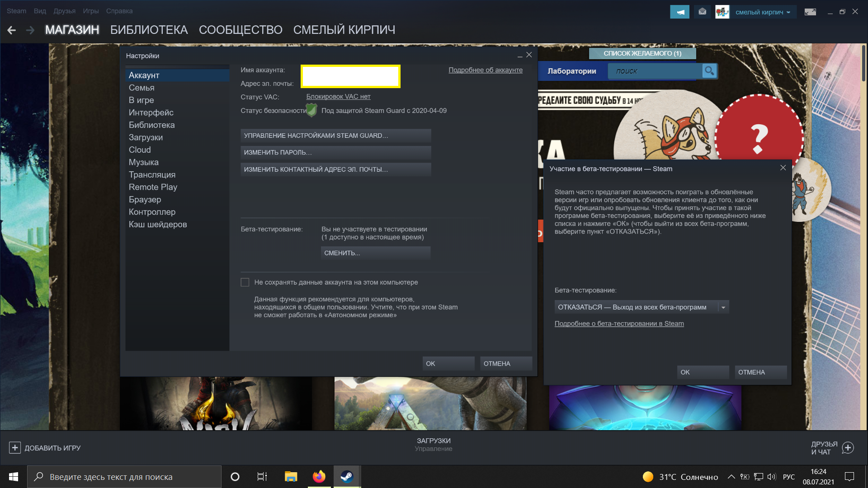Click 'Изменить контактный адрес эл. почты' button
Viewport: 868px width, 488px height.
click(x=335, y=169)
